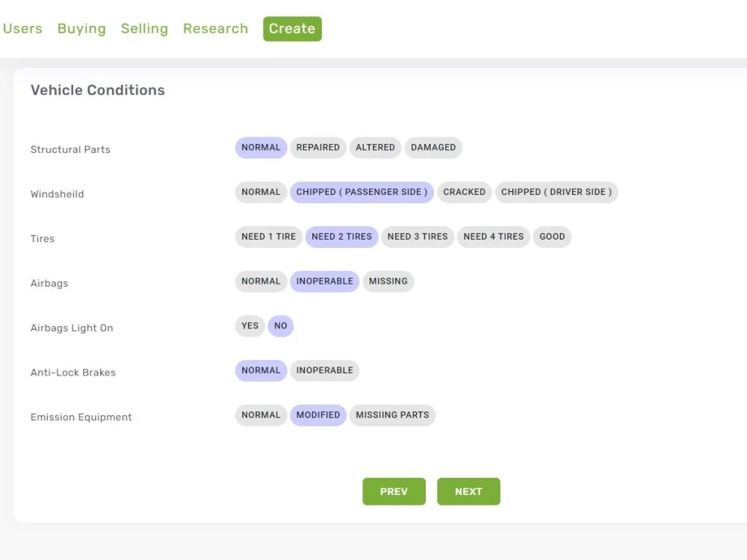Click NEXT to continue
The width and height of the screenshot is (747, 560).
(x=468, y=491)
